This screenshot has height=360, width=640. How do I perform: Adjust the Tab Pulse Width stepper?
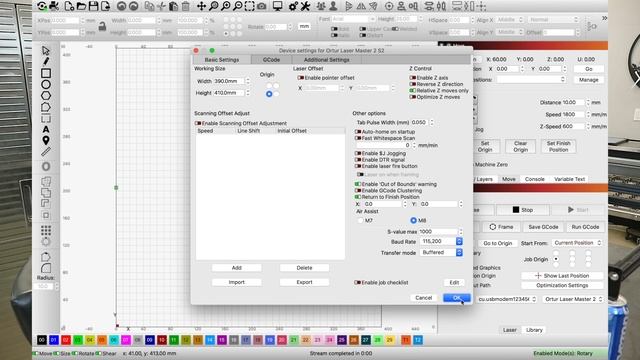(x=432, y=122)
